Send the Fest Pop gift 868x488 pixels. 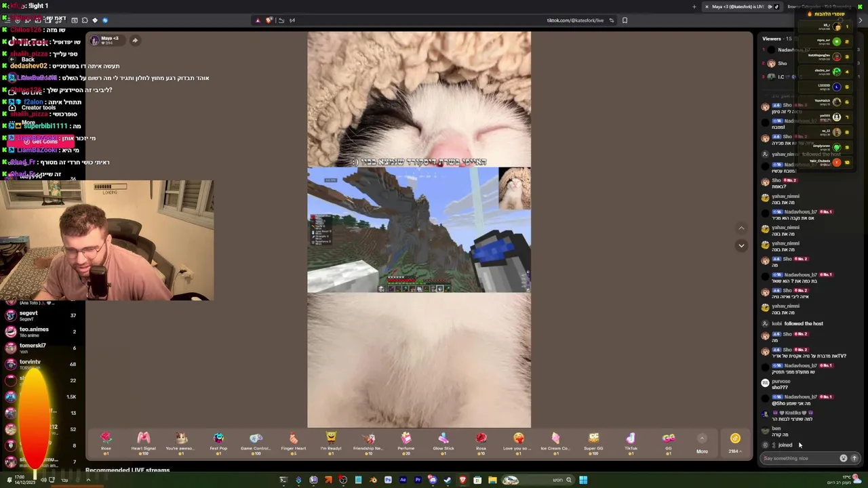[218, 442]
